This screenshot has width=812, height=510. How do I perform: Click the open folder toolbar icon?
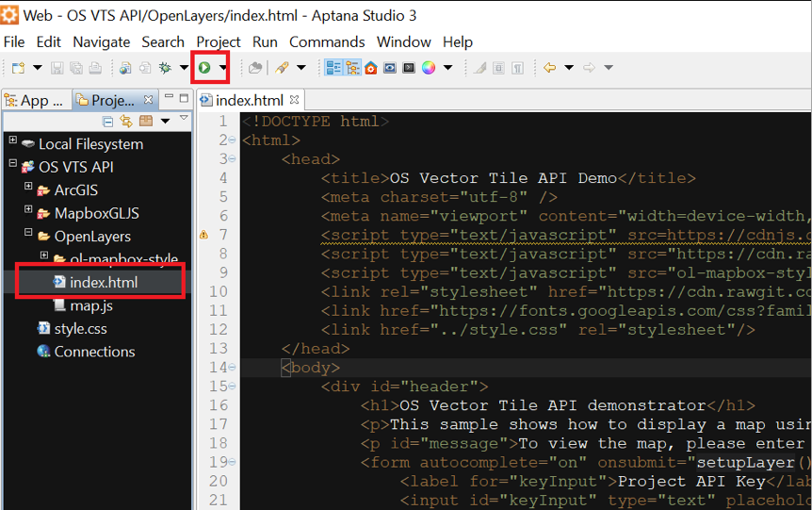click(x=255, y=68)
